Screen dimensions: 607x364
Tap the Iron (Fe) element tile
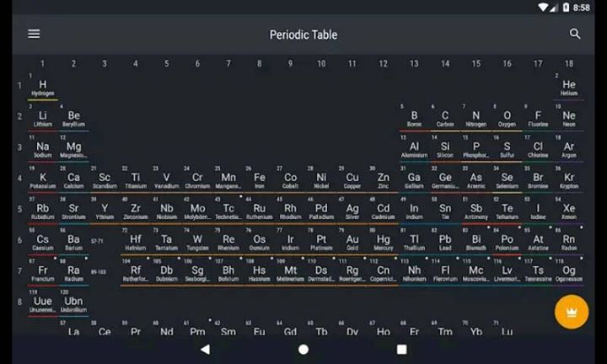click(x=260, y=180)
